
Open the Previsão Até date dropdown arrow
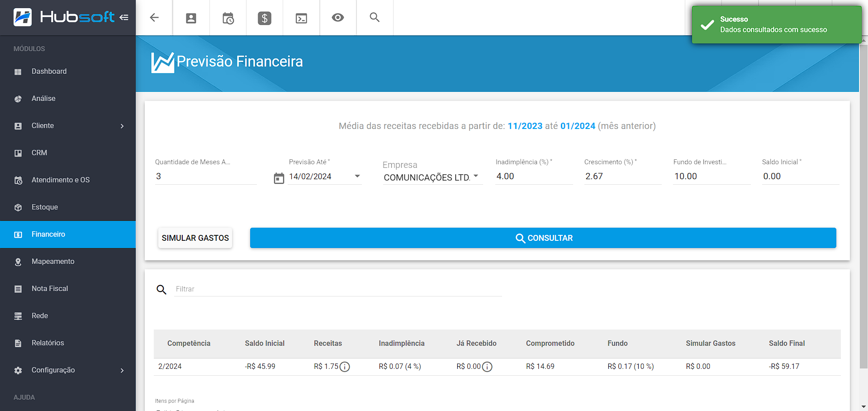tap(357, 176)
